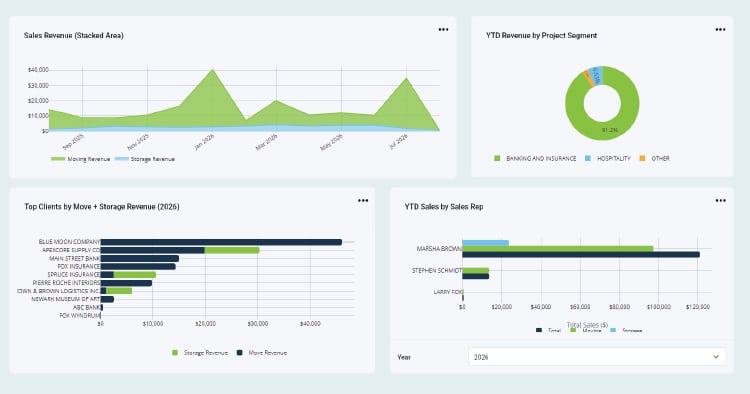The height and width of the screenshot is (394, 750).
Task: Click the 'MARSHA BROWN' label
Action: [x=439, y=249]
